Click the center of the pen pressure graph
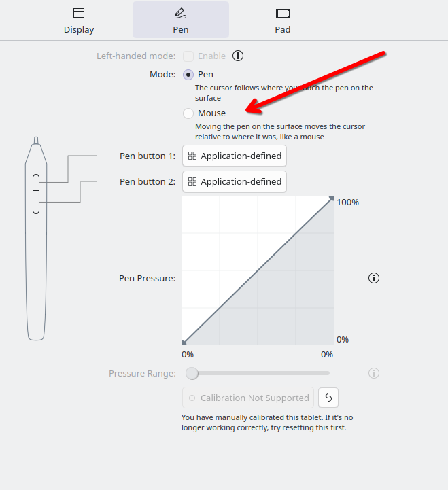The height and width of the screenshot is (490, 448). 258,270
